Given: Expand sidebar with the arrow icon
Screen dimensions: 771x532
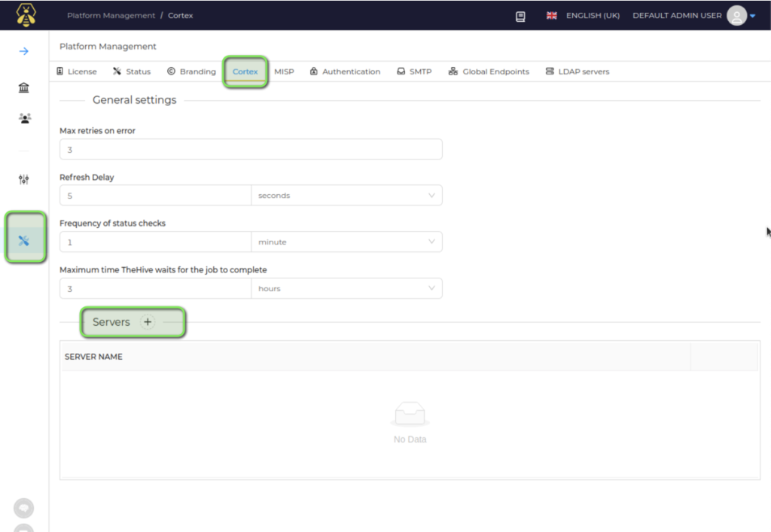Looking at the screenshot, I should pos(23,51).
